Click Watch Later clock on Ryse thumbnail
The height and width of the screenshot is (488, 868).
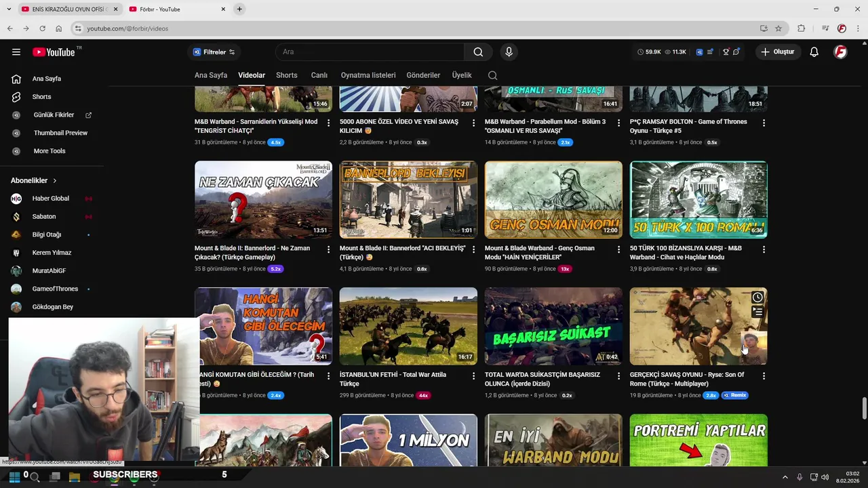(x=757, y=298)
